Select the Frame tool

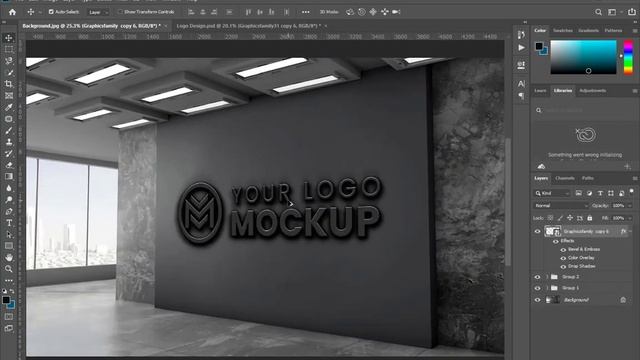[x=9, y=96]
